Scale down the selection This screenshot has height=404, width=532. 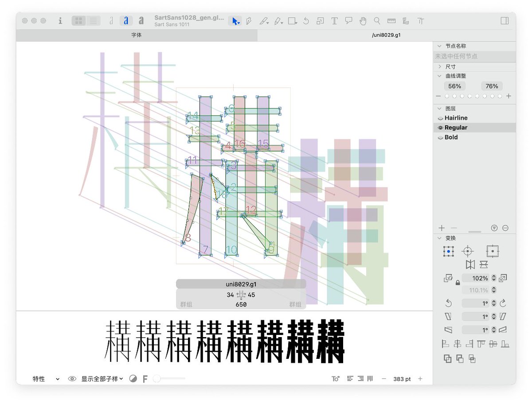coord(448,278)
